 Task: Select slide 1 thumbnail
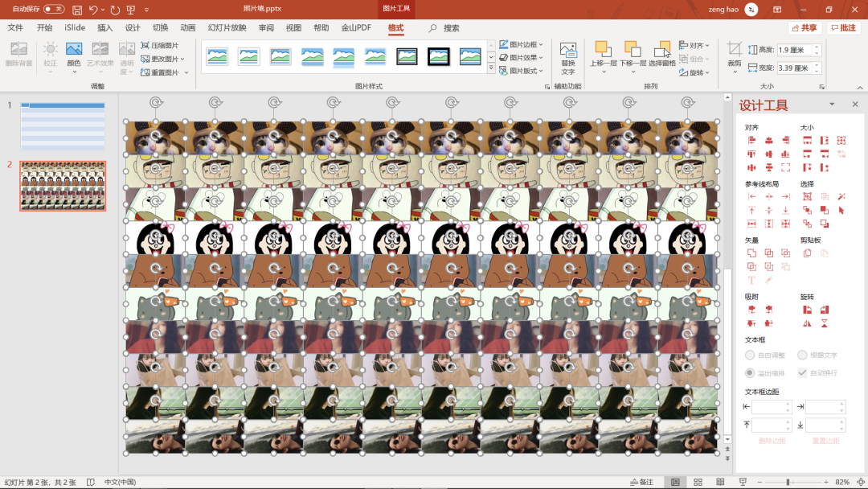pos(63,127)
